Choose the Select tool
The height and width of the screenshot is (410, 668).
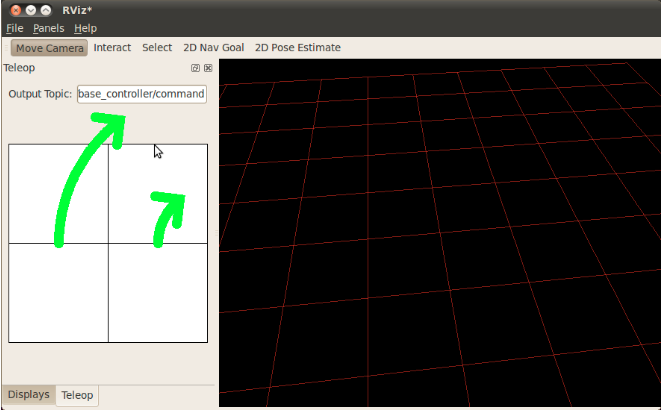click(x=157, y=47)
